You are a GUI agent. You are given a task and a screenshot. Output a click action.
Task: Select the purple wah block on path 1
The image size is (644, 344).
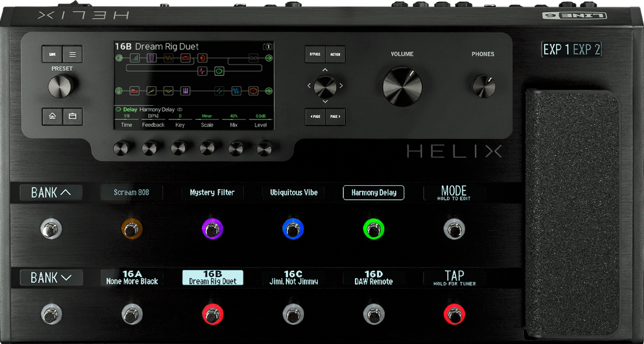pyautogui.click(x=151, y=58)
